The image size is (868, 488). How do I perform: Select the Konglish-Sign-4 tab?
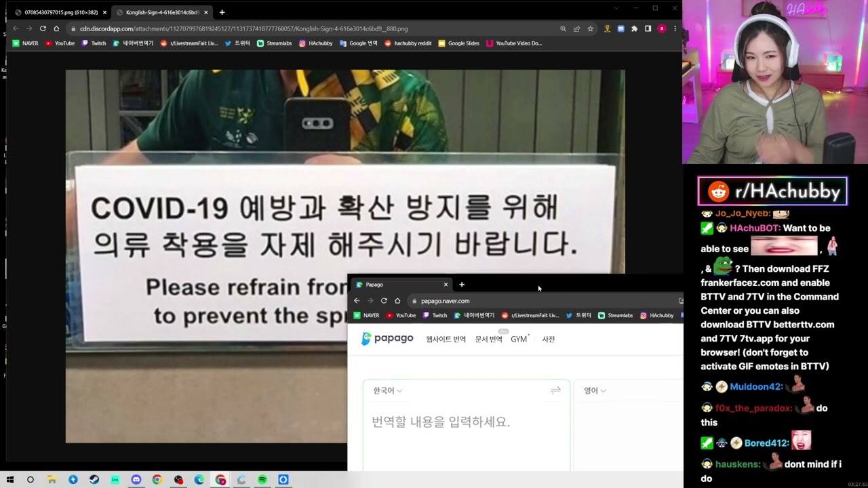161,12
